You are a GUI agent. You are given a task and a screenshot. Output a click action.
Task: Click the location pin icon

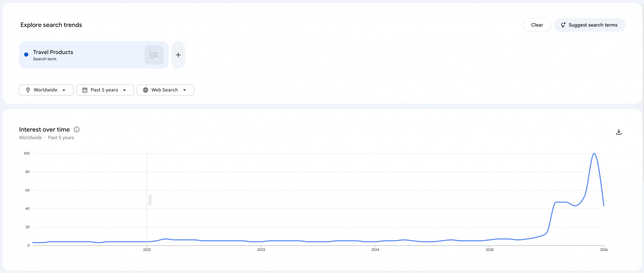tap(28, 90)
